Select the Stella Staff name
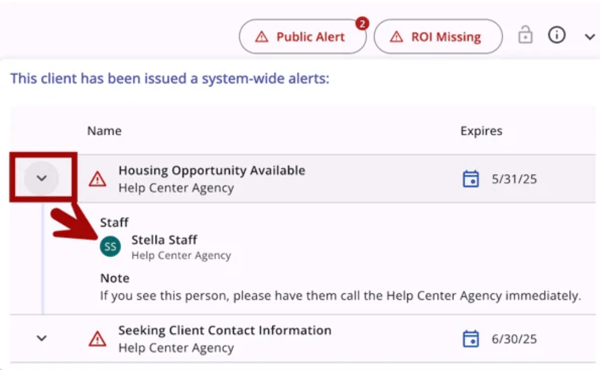 click(x=164, y=240)
